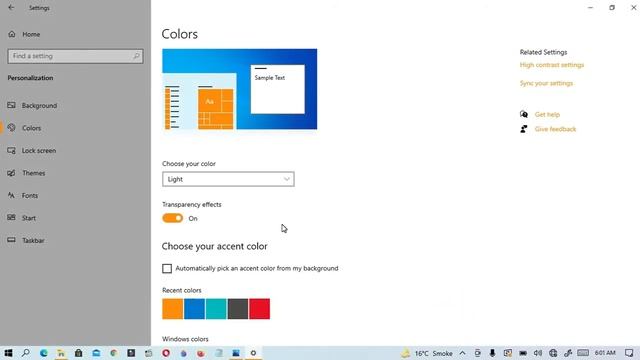Pick the blue recent color
The width and height of the screenshot is (640, 360).
(194, 309)
